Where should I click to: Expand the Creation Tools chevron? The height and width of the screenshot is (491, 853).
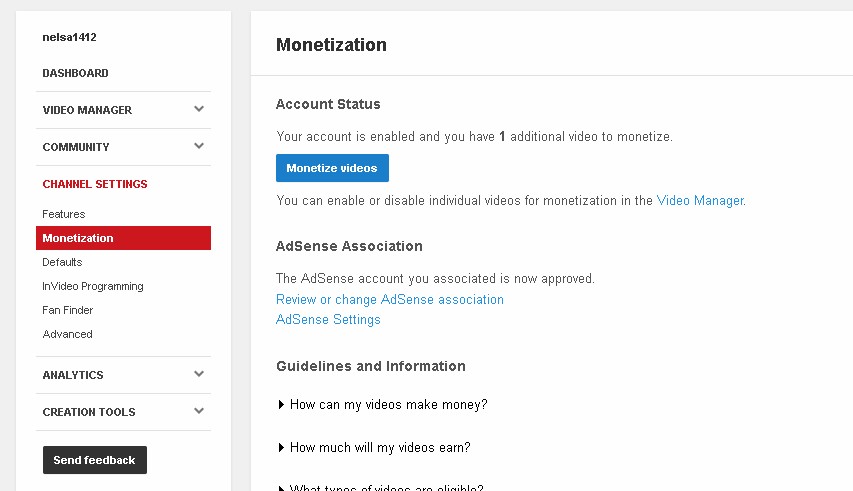point(199,411)
